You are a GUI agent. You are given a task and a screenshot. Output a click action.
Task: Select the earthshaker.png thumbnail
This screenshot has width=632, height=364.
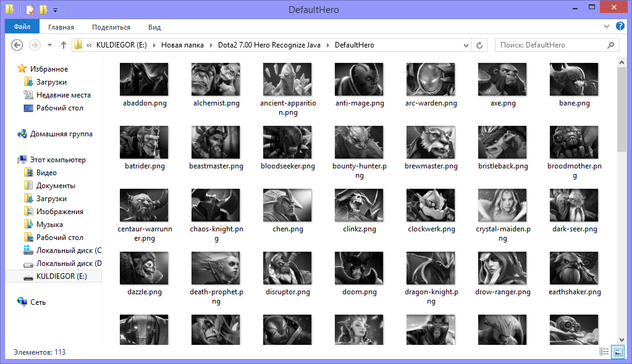tap(574, 268)
